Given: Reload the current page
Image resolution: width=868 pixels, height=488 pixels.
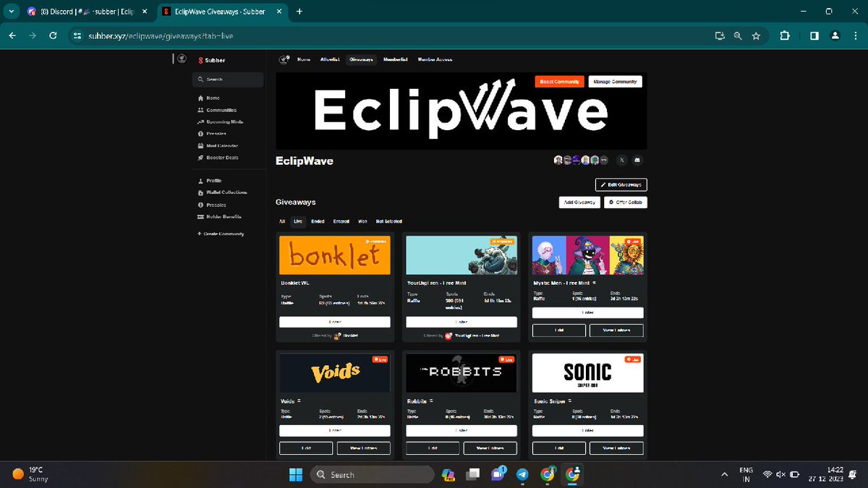Looking at the screenshot, I should [53, 35].
